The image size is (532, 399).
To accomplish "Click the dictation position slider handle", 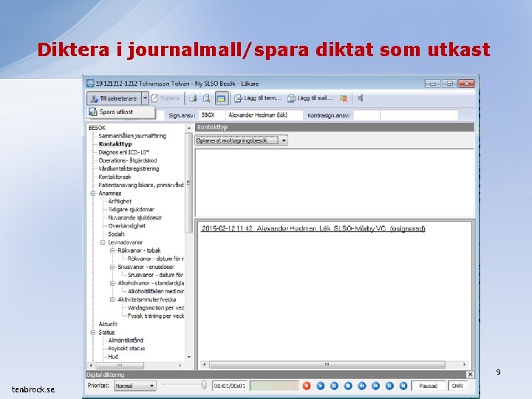I will click(204, 385).
